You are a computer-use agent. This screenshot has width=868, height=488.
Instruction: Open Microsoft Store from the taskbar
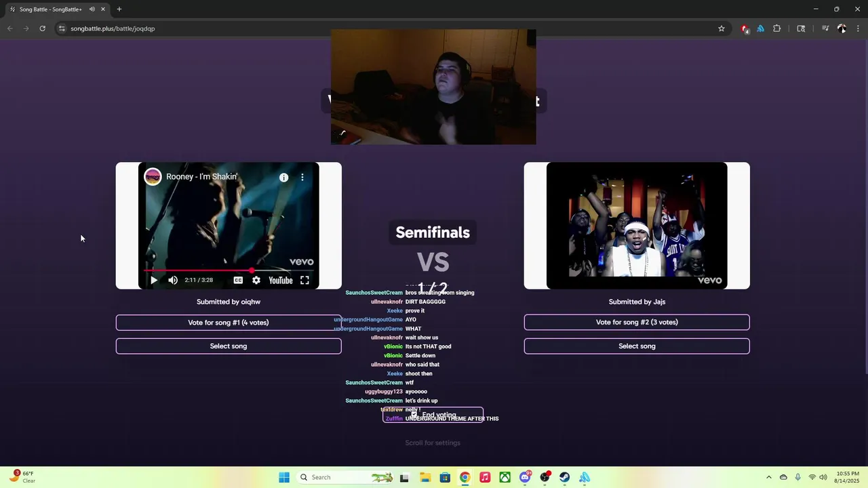click(x=445, y=477)
